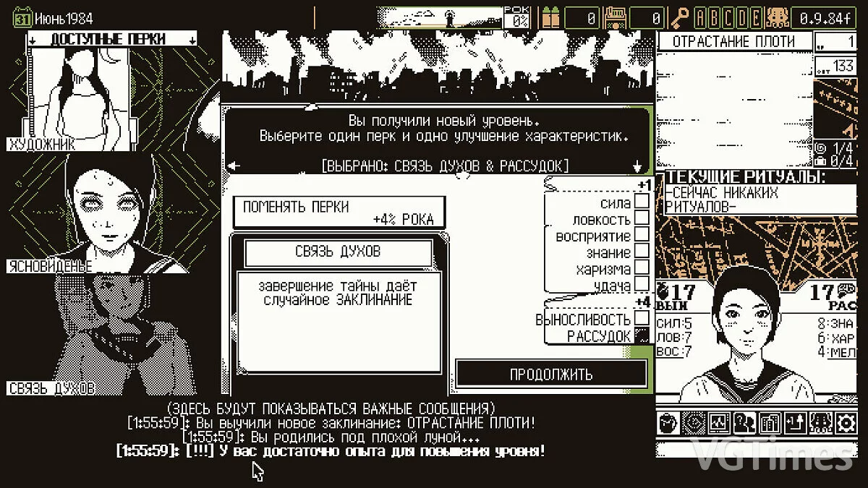The image size is (868, 488).
Task: Click the log message about повышения уровня
Action: coord(331,451)
